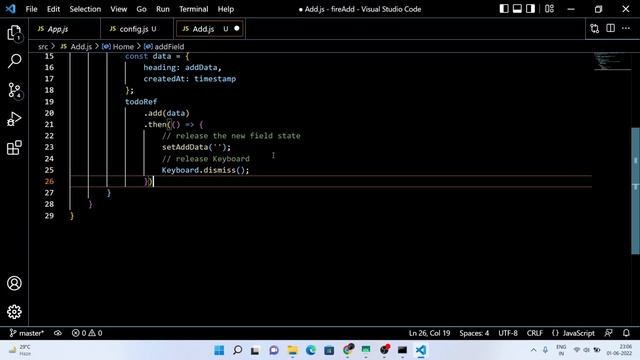Open File Explorer from taskbar
Image resolution: width=640 pixels, height=360 pixels.
point(293,350)
